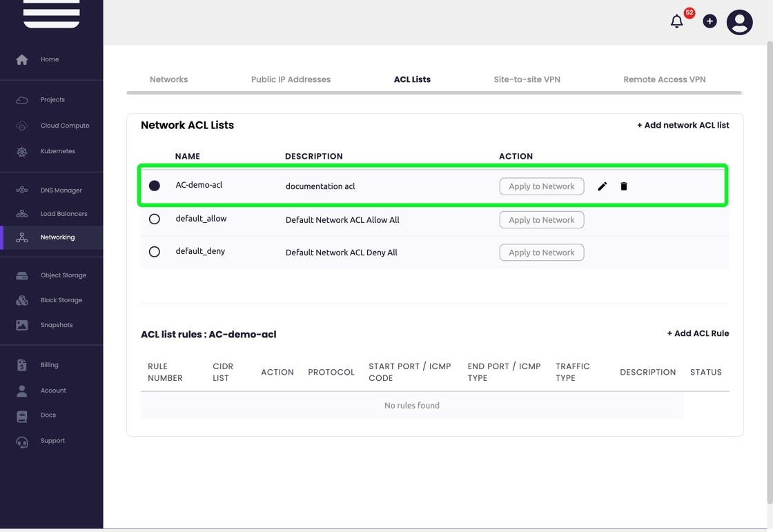Click the plus create icon in header
The height and width of the screenshot is (532, 773).
click(x=710, y=21)
